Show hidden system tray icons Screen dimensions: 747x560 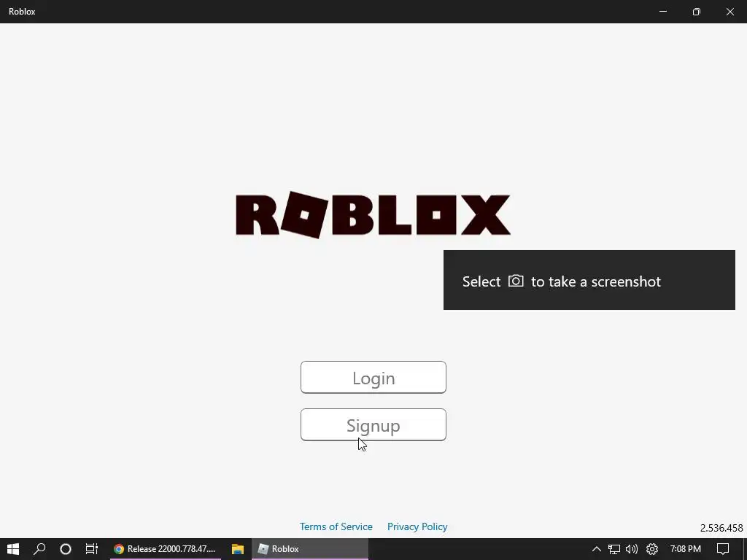coord(596,549)
